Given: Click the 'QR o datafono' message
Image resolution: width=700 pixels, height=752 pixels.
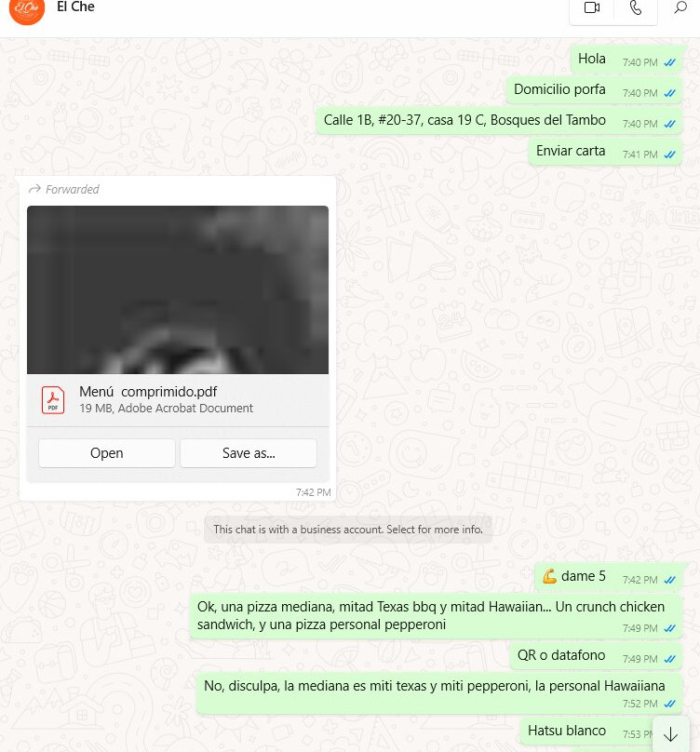Looking at the screenshot, I should click(x=597, y=656).
